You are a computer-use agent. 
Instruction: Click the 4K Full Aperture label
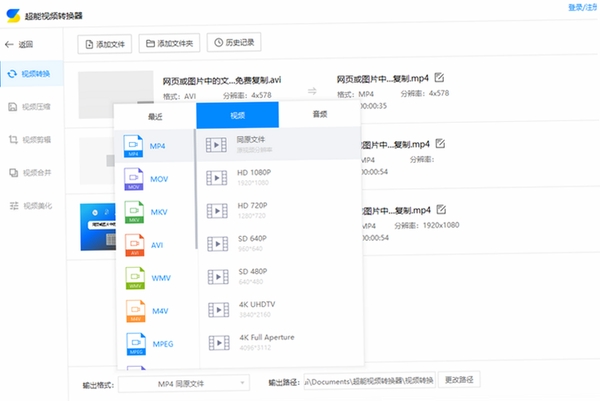(x=267, y=337)
